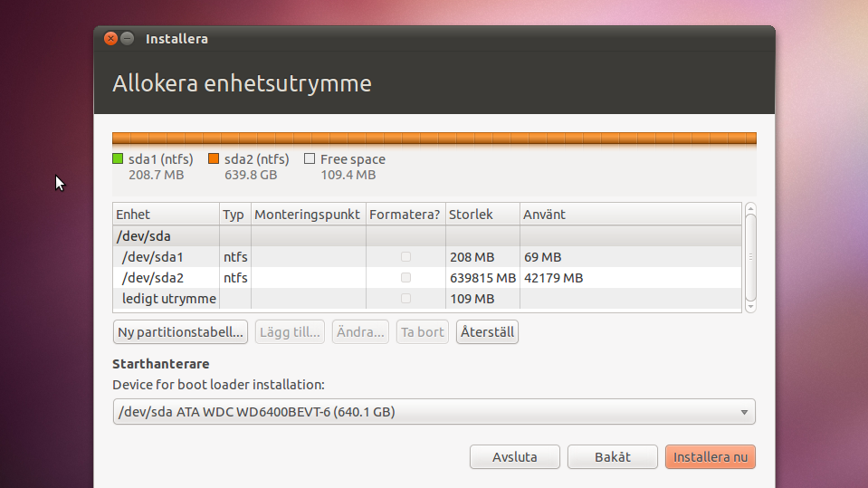Sort by the Typ column header
868x488 pixels.
pos(234,215)
